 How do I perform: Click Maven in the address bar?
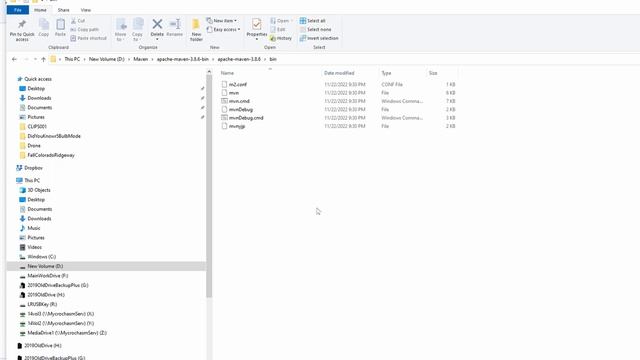click(x=140, y=59)
